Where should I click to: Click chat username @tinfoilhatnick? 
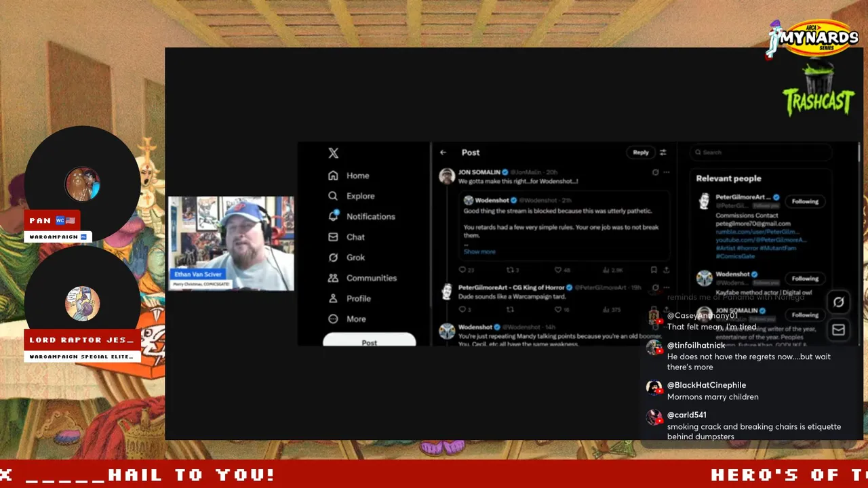696,346
